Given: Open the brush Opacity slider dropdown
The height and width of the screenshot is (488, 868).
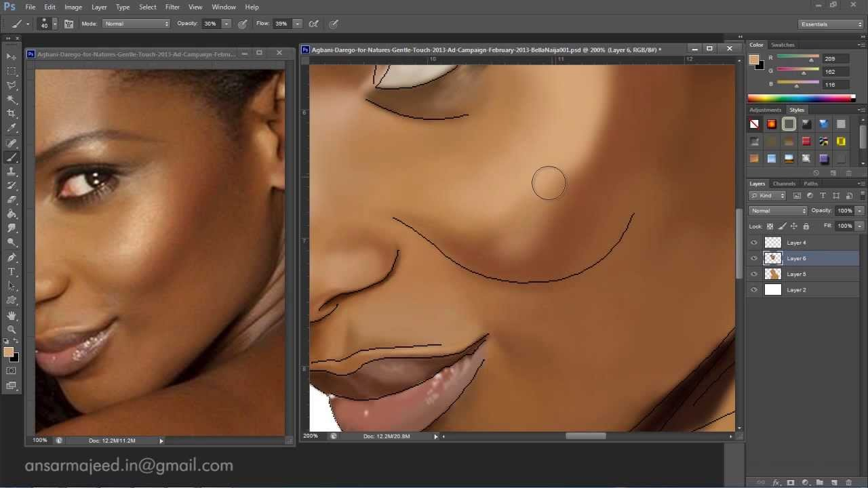Looking at the screenshot, I should 225,24.
